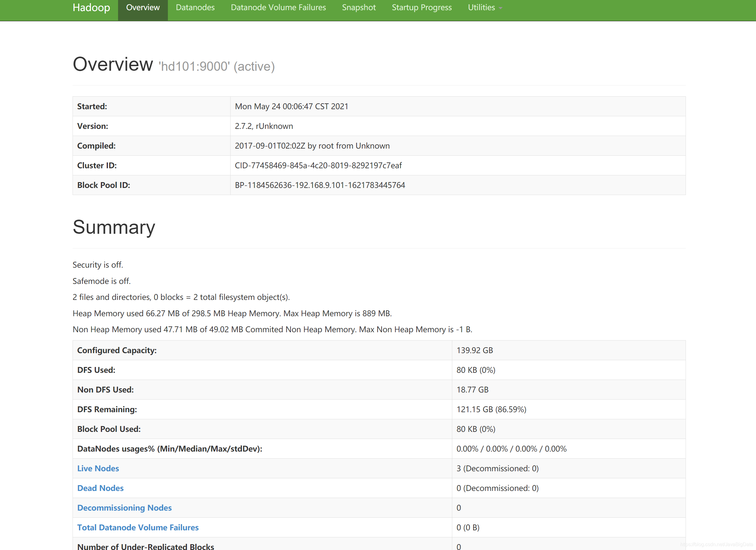The image size is (756, 550).
Task: Click the Started timestamp value
Action: coord(291,106)
